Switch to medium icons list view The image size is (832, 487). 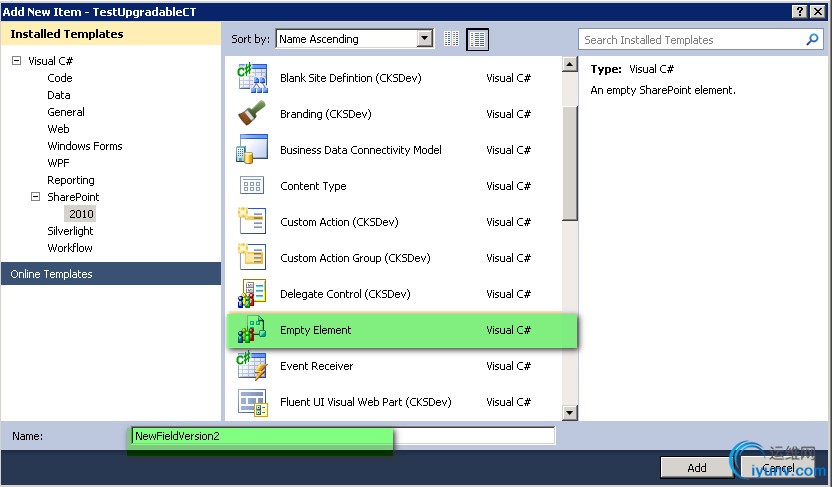[478, 39]
